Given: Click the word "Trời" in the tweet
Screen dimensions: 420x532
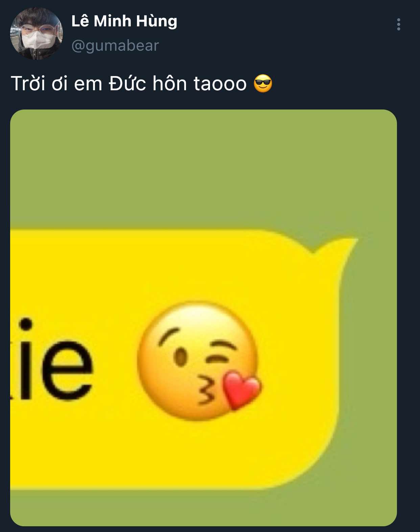Looking at the screenshot, I should tap(28, 83).
